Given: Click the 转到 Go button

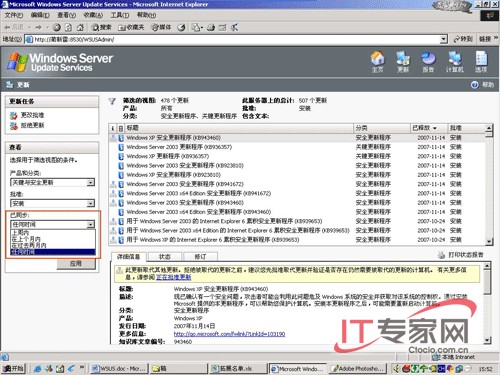Looking at the screenshot, I should pos(463,39).
